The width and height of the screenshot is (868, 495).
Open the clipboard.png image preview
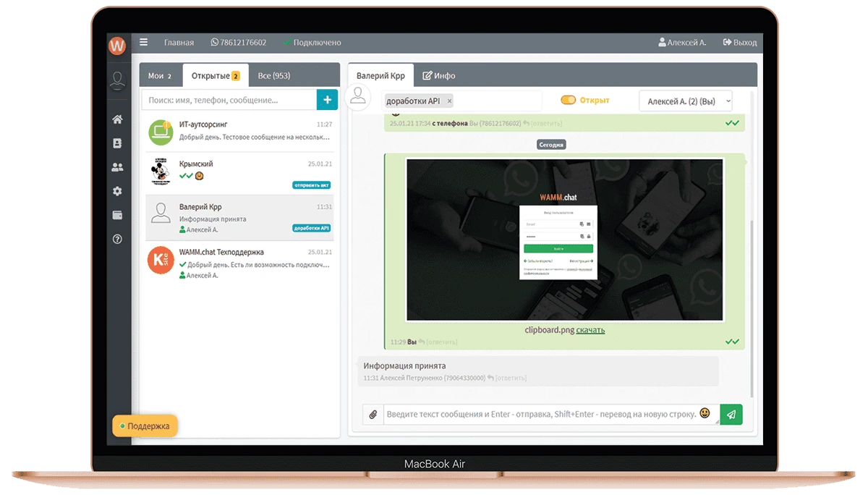point(565,240)
